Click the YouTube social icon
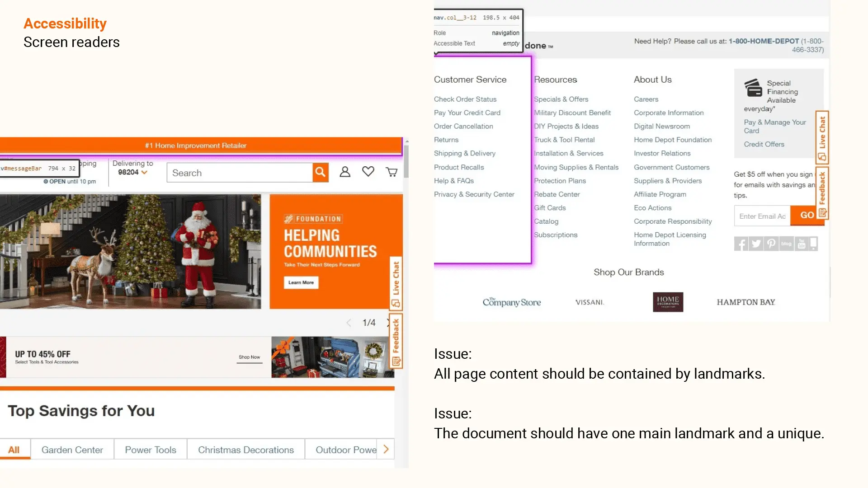868x488 pixels. (x=802, y=244)
